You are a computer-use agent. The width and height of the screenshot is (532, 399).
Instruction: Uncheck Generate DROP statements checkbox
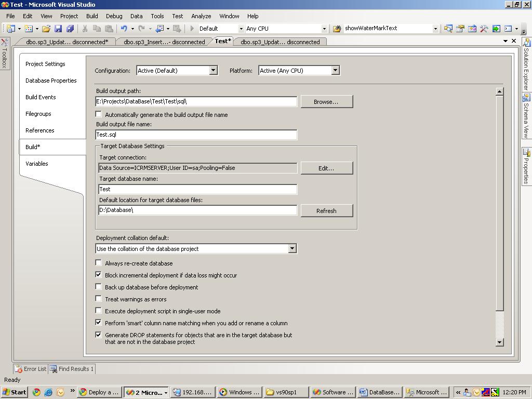(98, 335)
